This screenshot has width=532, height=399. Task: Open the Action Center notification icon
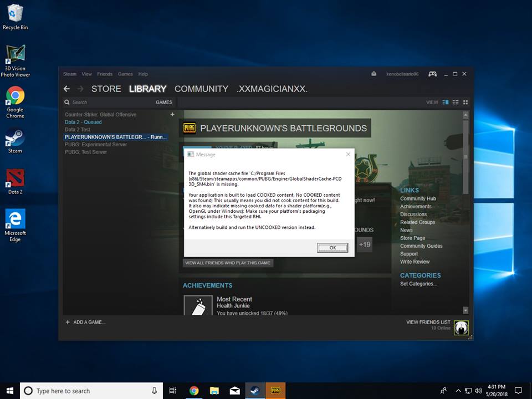518,391
